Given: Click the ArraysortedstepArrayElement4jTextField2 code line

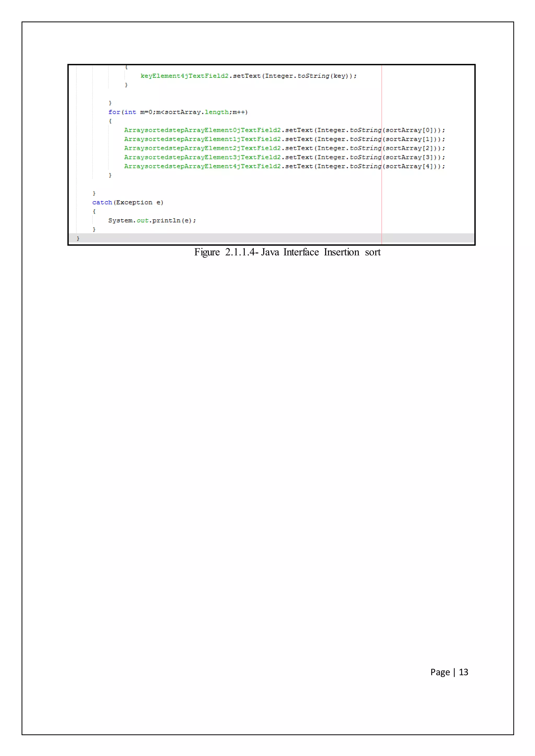Looking at the screenshot, I should click(x=284, y=167).
